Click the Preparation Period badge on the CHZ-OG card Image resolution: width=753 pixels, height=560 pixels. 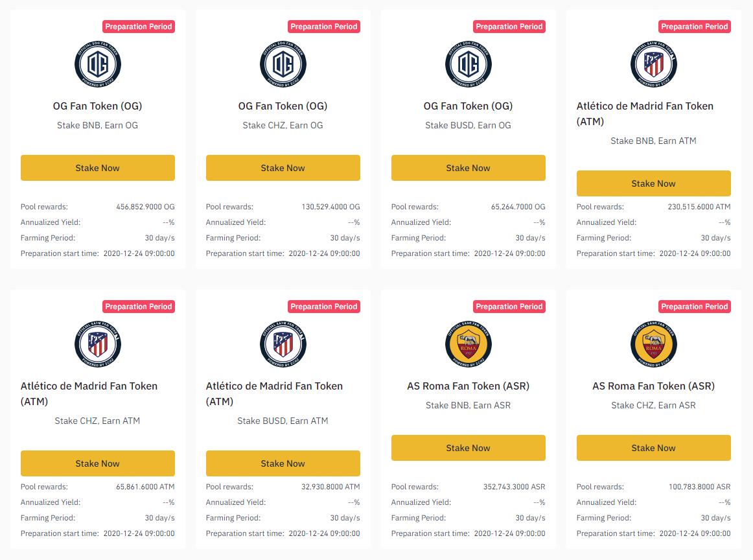click(323, 27)
